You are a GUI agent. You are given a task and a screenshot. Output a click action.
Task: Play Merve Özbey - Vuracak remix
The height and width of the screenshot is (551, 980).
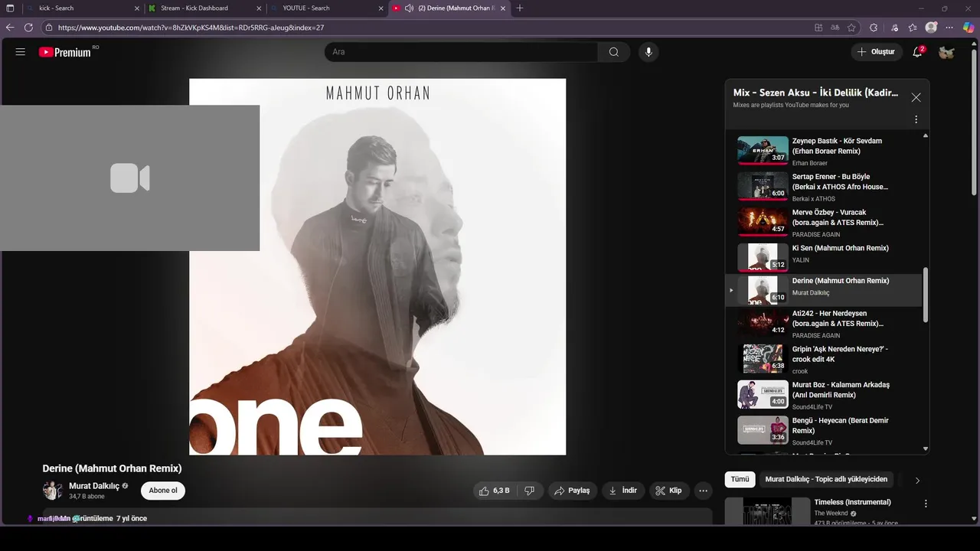click(824, 223)
